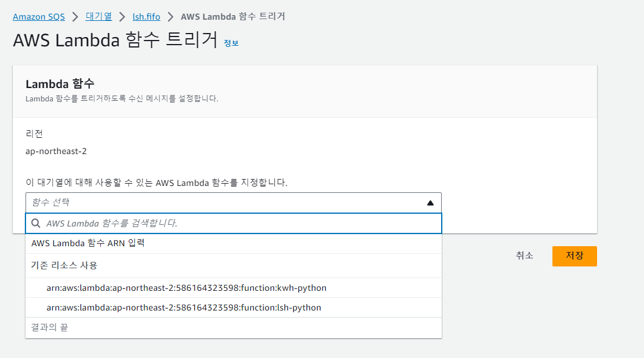The height and width of the screenshot is (358, 644).
Task: Collapse the 함수 선택 dropdown
Action: click(x=233, y=202)
